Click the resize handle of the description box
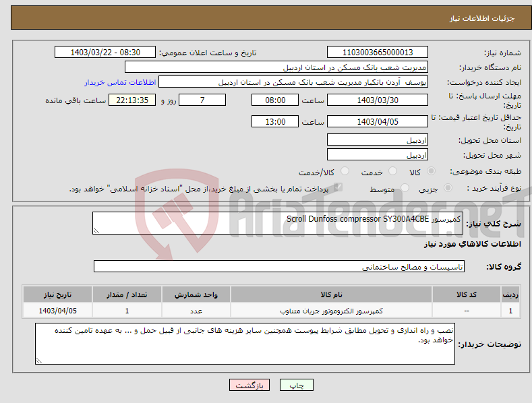Image resolution: width=532 pixels, height=403 pixels. (x=96, y=230)
